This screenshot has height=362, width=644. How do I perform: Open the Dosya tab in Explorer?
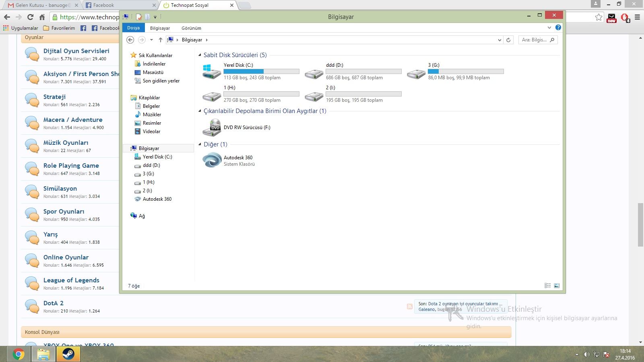133,28
